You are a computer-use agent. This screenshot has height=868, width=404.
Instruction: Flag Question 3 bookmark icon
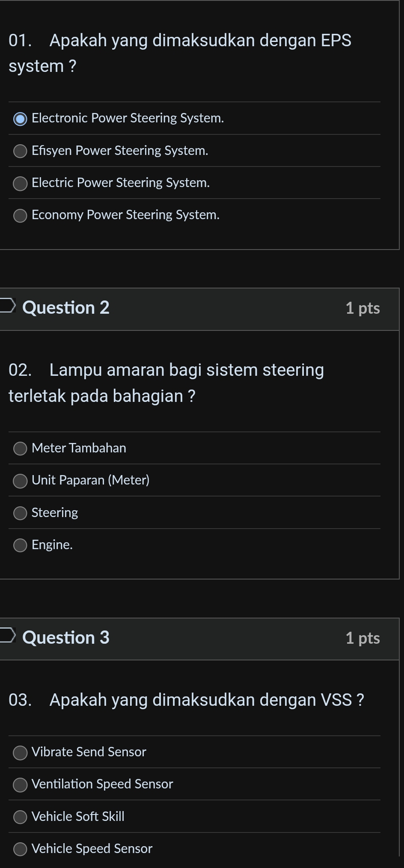click(7, 635)
